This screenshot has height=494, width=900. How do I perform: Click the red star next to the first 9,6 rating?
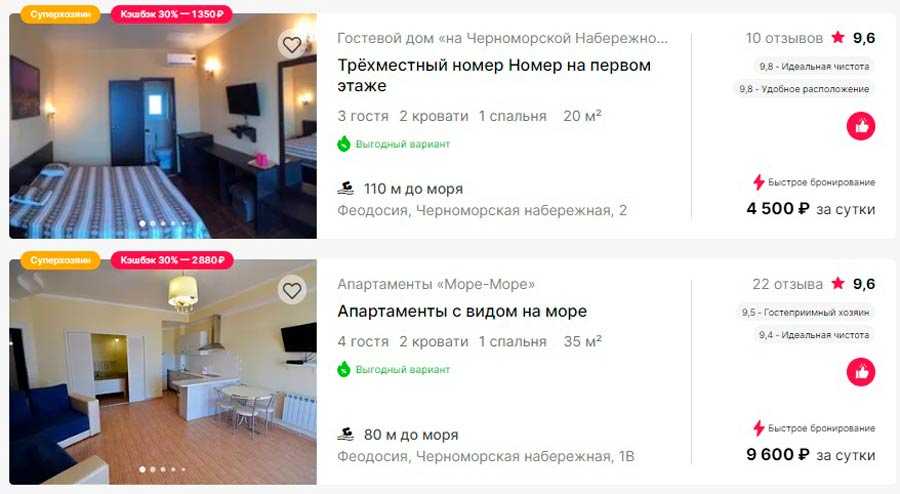pos(838,37)
